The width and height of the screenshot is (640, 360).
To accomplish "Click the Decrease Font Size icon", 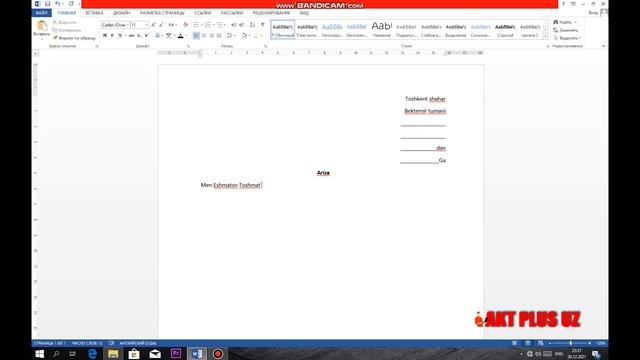I will pos(161,25).
